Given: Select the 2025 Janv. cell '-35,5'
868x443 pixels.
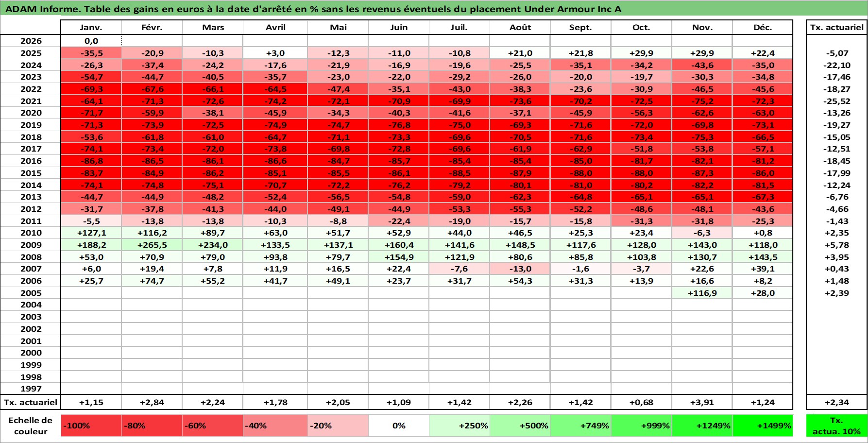Looking at the screenshot, I should (x=91, y=53).
